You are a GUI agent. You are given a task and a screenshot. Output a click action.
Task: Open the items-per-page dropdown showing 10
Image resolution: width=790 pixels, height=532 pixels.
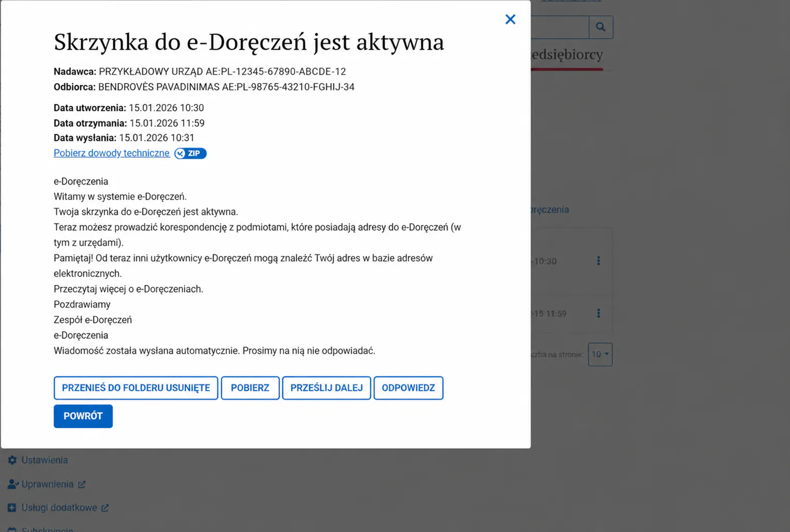(600, 355)
